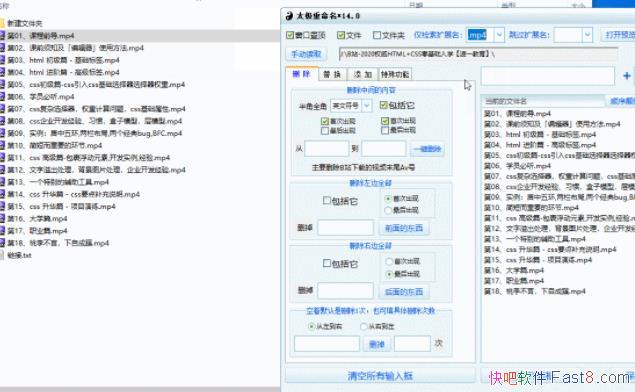Select 第16、大学篇.mp4 in Explorer window
This screenshot has width=635, height=392.
(37, 219)
